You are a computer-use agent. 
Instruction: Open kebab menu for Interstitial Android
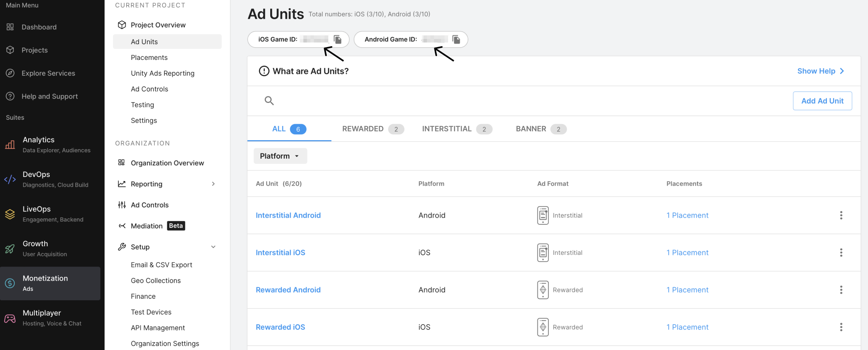point(841,215)
